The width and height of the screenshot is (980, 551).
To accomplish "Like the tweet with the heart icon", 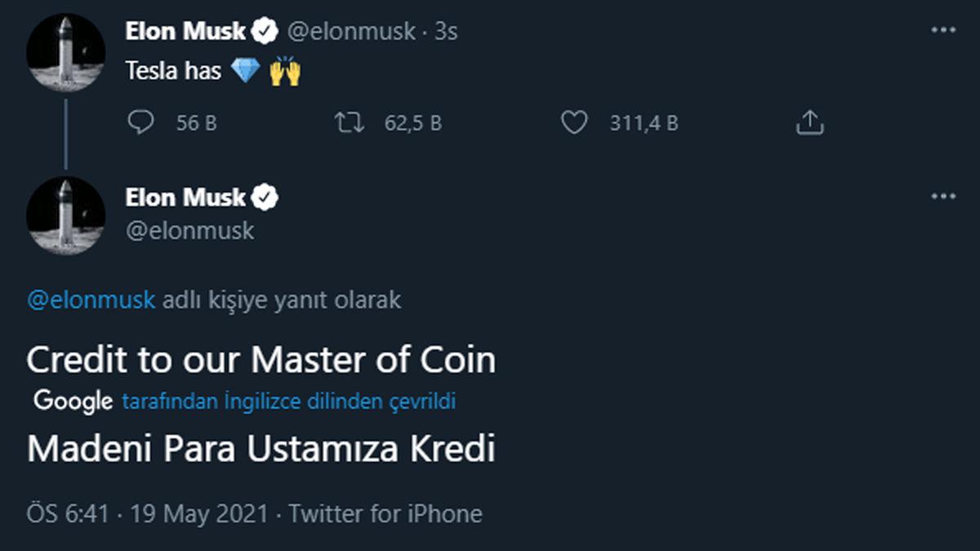I will coord(574,123).
